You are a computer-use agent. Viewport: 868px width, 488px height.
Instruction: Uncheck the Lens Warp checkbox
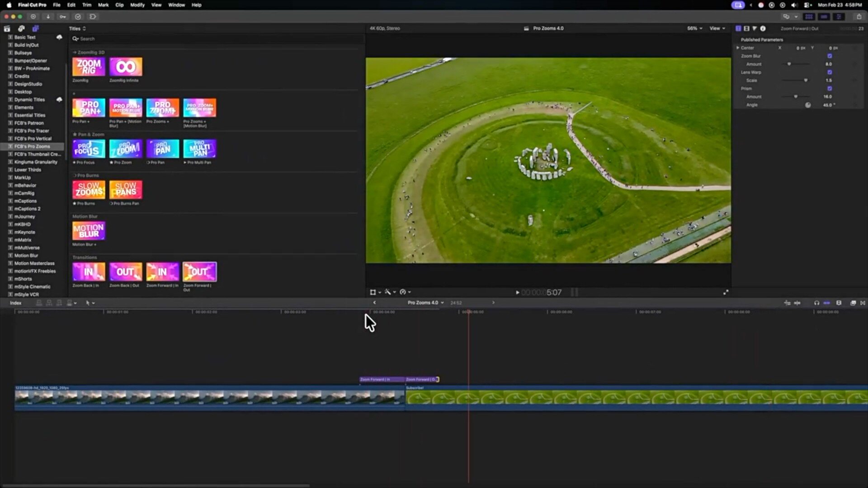tap(830, 72)
